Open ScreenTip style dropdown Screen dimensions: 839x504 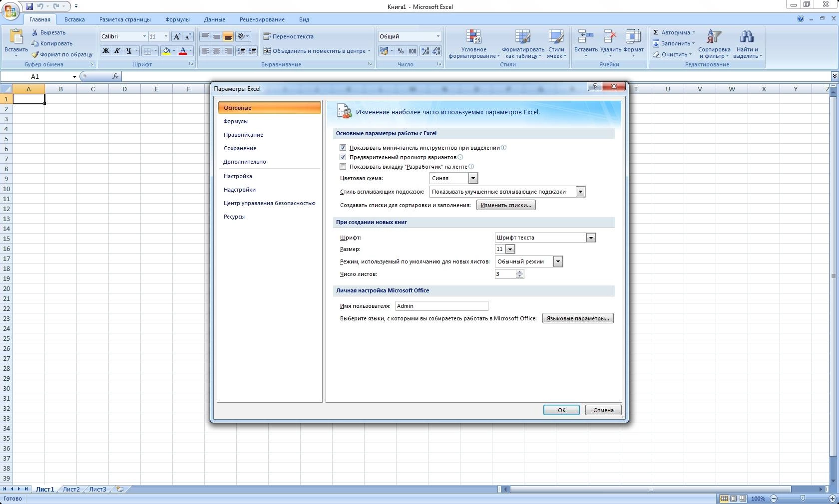coord(580,192)
